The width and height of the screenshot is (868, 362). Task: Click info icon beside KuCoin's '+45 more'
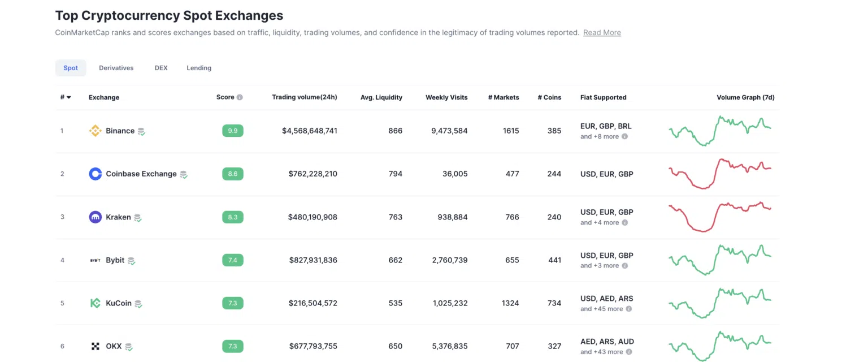click(x=628, y=309)
